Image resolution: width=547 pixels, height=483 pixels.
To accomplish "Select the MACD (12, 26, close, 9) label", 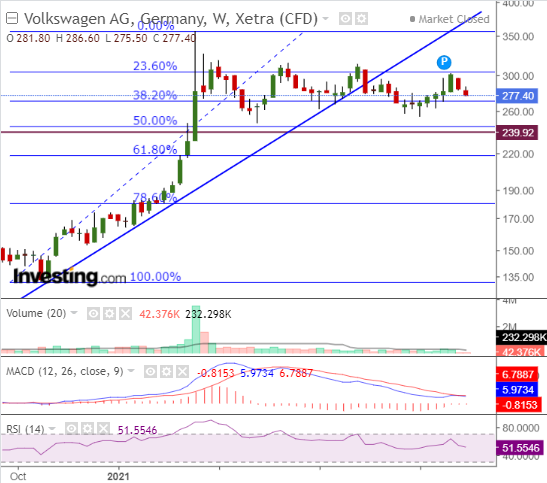I will tap(65, 371).
